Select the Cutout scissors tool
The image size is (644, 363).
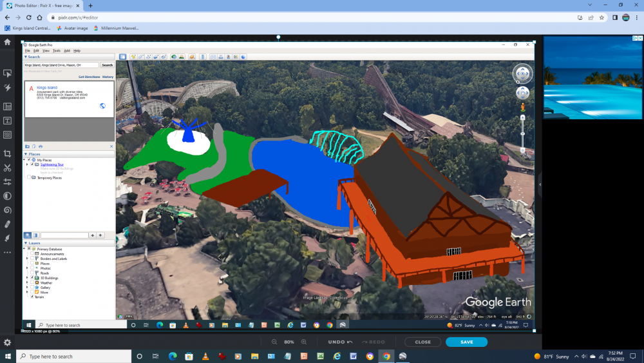click(x=7, y=168)
